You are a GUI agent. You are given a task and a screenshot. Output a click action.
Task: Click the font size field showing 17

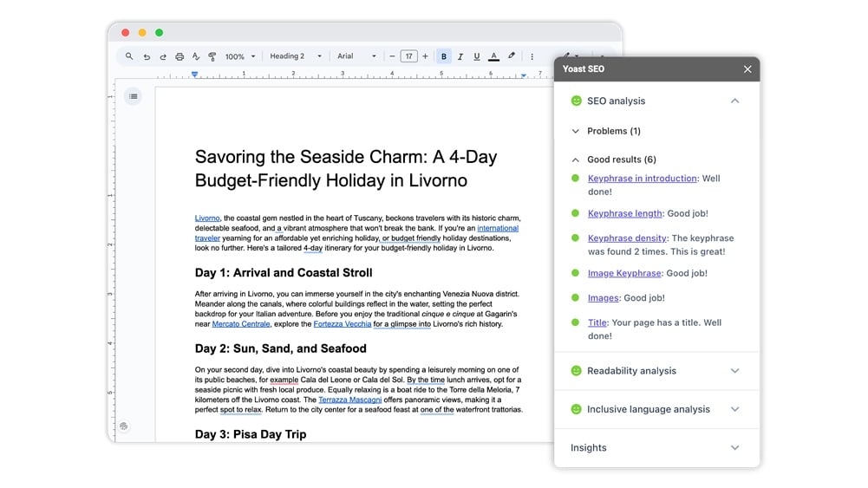click(x=409, y=56)
